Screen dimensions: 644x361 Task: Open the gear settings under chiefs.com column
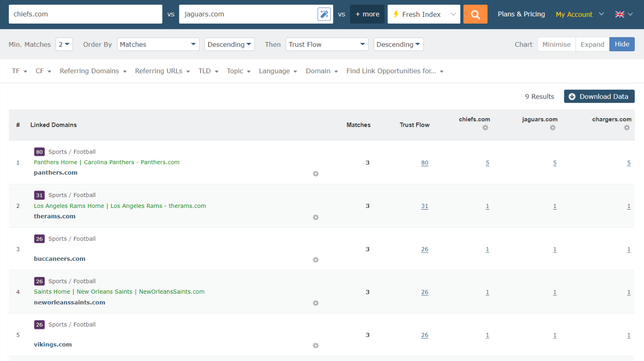485,127
